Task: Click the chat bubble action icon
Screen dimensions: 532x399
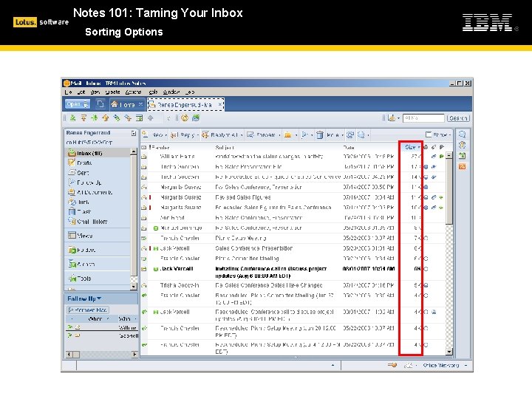Action: tap(362, 135)
